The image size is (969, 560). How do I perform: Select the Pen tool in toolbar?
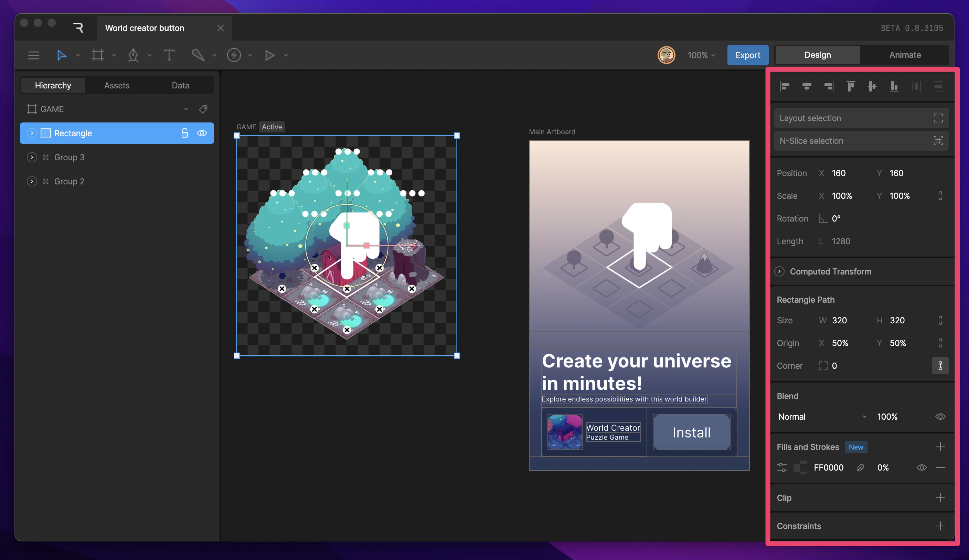[133, 55]
